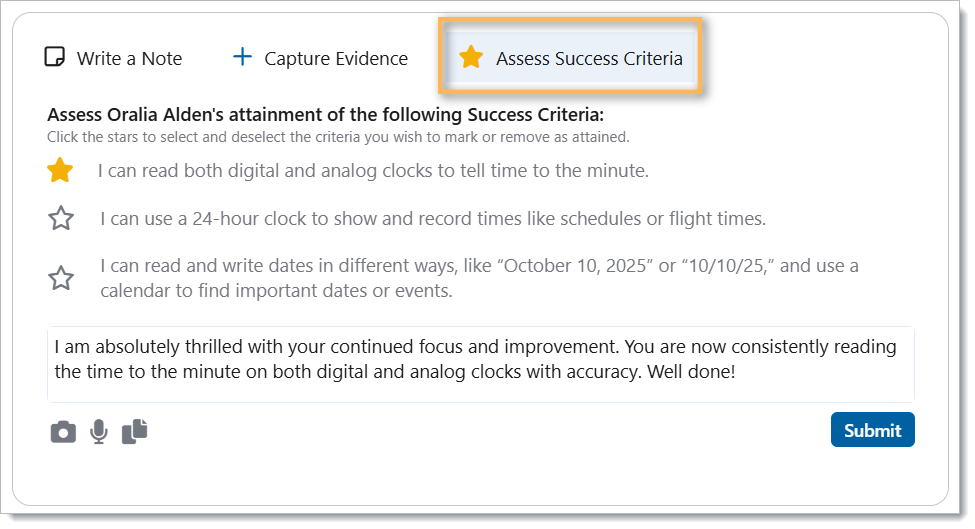Viewport: 975px width, 529px height.
Task: Click the 24-hour clock criterion text
Action: (432, 218)
